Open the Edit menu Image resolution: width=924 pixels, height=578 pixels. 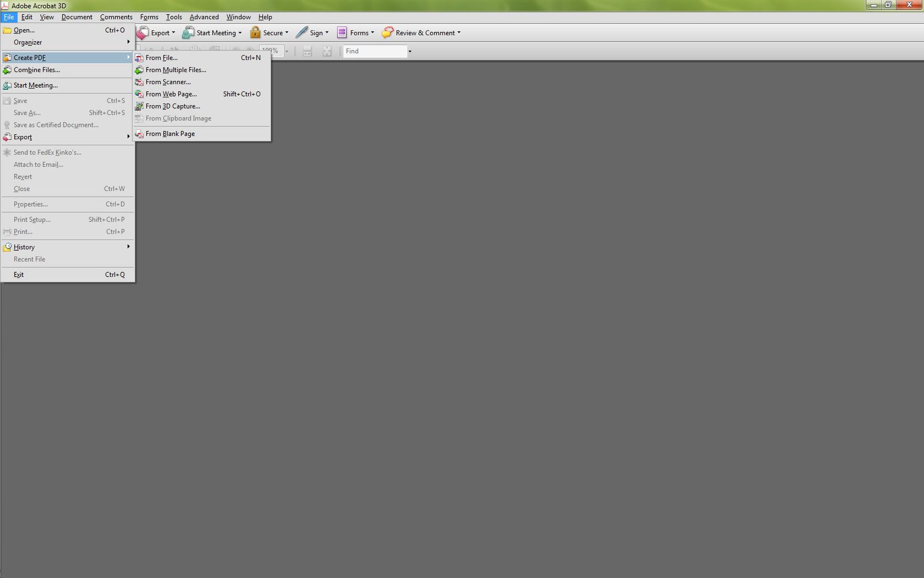click(x=27, y=17)
